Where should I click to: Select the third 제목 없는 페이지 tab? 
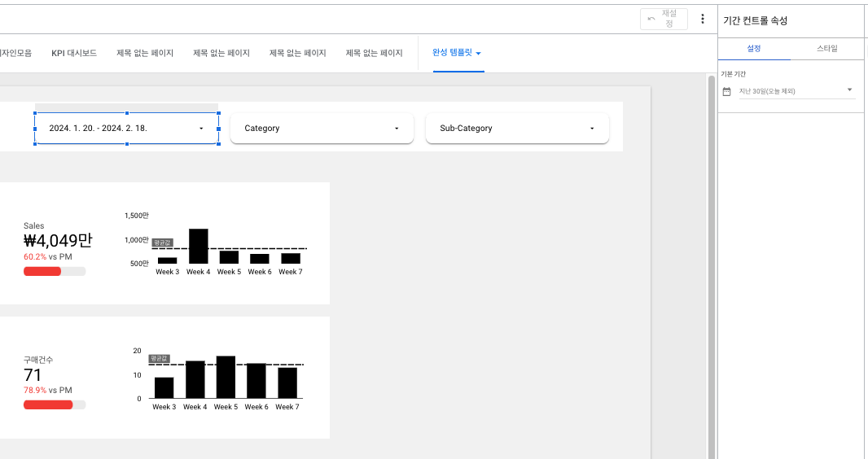(298, 53)
